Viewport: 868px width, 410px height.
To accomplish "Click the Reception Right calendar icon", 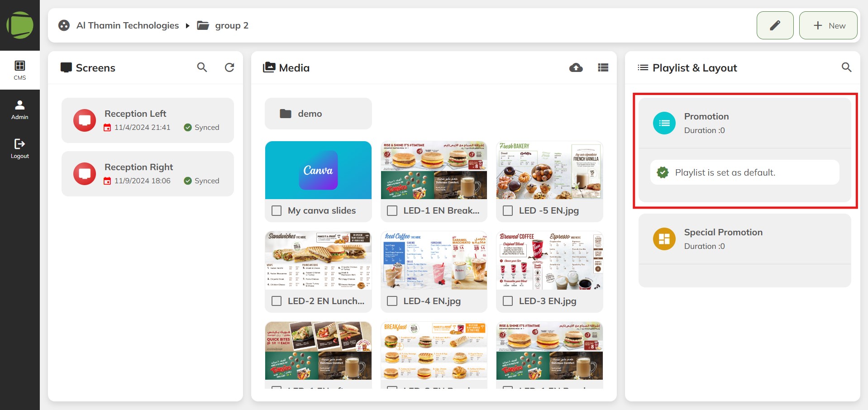I will (x=107, y=181).
